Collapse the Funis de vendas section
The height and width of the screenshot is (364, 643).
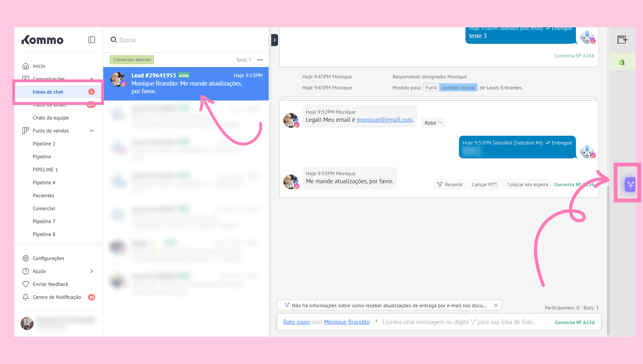coord(91,131)
